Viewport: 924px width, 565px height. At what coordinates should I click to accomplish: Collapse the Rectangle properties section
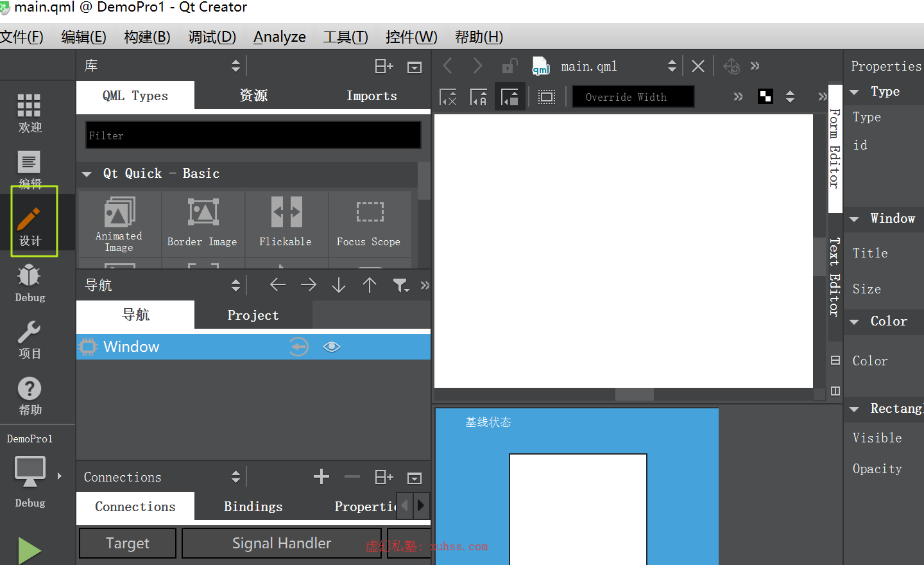coord(854,410)
